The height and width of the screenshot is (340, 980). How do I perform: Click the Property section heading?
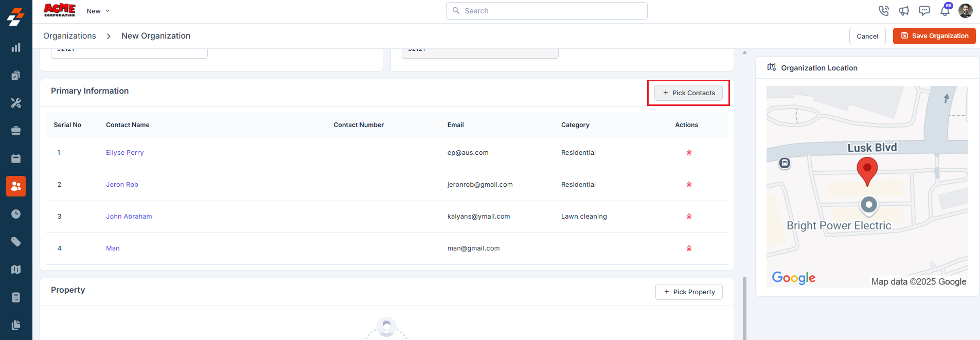click(68, 290)
